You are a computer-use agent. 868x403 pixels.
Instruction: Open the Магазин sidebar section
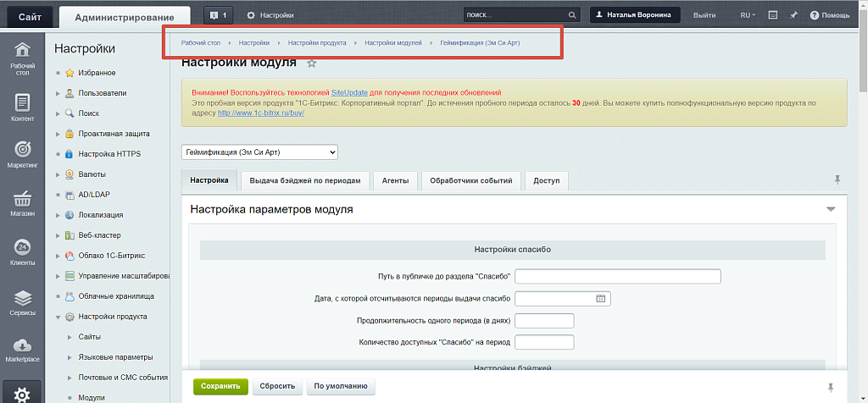click(x=23, y=203)
